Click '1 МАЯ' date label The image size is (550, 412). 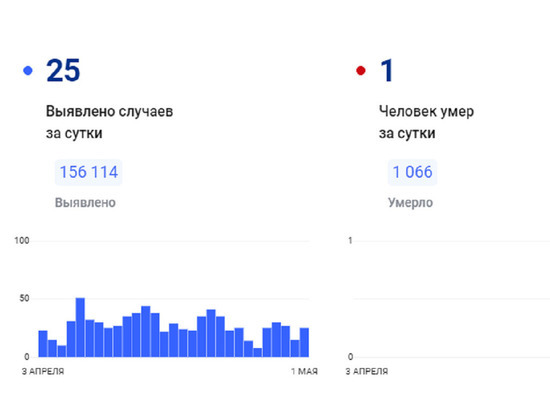click(304, 371)
